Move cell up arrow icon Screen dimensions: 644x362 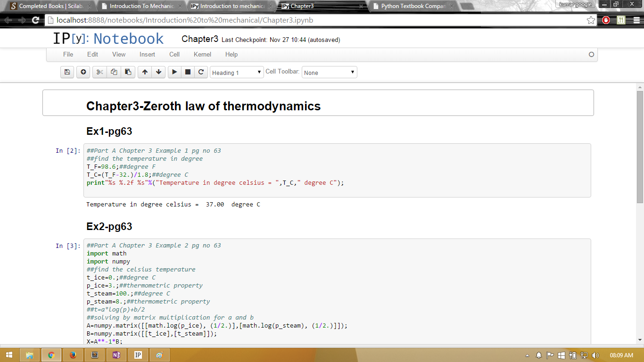pyautogui.click(x=145, y=72)
